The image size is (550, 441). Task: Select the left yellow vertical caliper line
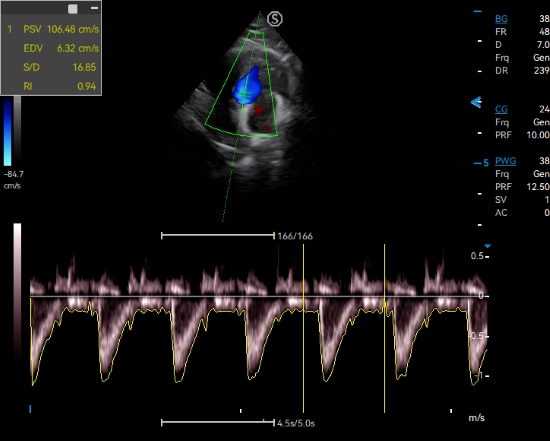click(303, 328)
